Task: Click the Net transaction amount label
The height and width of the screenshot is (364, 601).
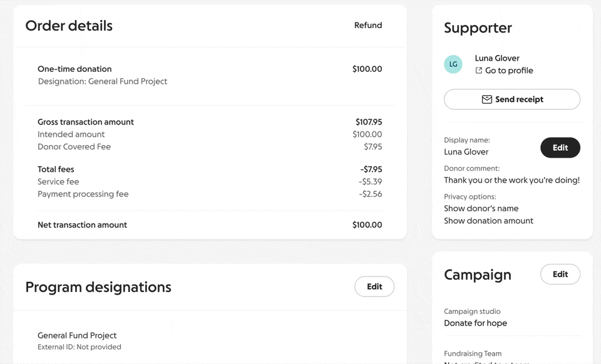Action: (82, 225)
